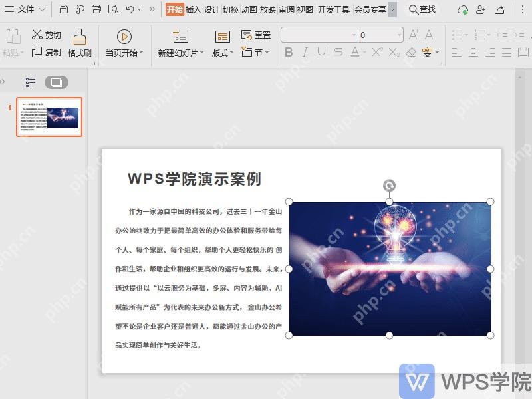Open the 节 section dropdown
This screenshot has width=532, height=399.
click(255, 53)
